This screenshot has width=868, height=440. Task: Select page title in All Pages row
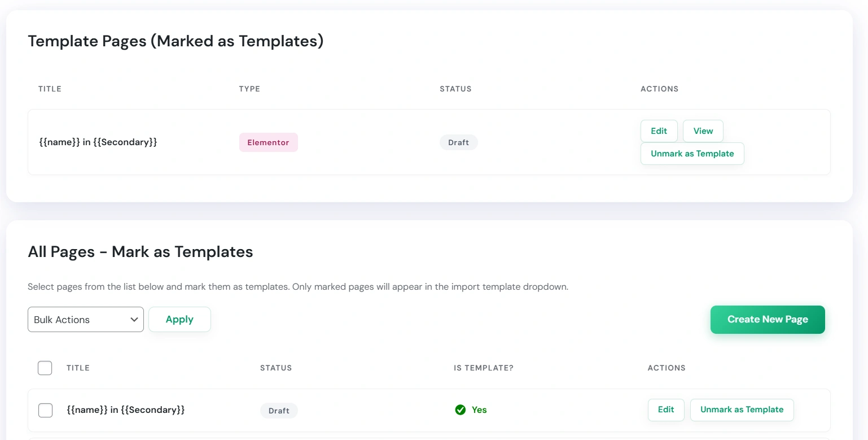pos(125,410)
